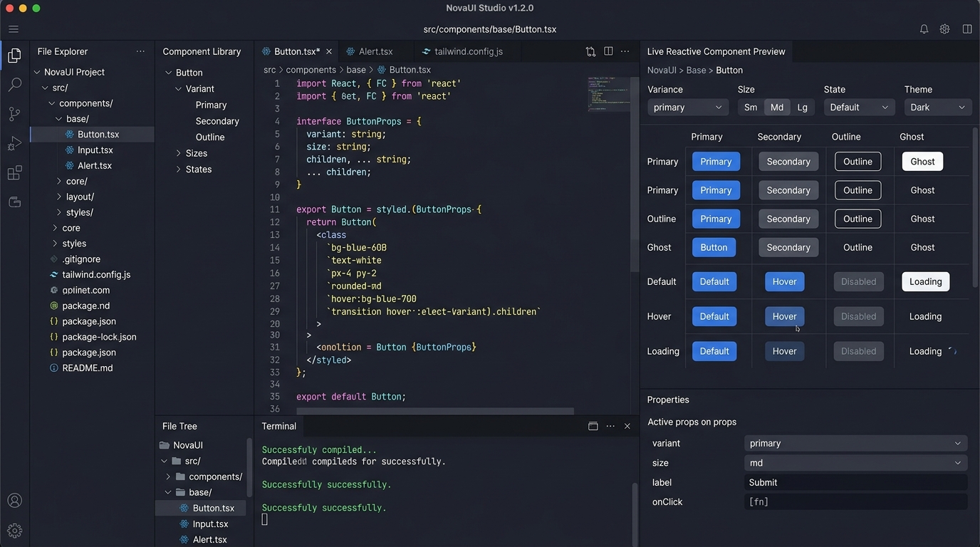This screenshot has width=980, height=547.
Task: Click the top-right settings gear icon
Action: point(944,29)
